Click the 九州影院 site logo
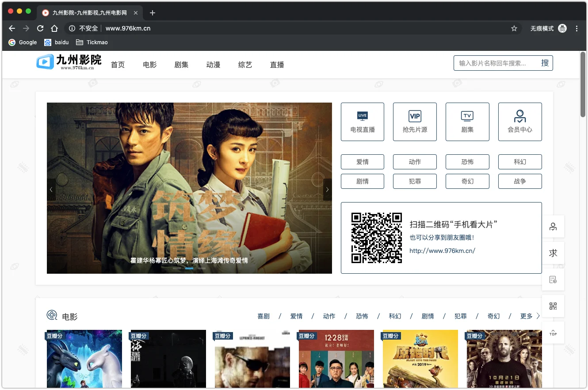Screen dimensions: 588x390 [x=69, y=62]
